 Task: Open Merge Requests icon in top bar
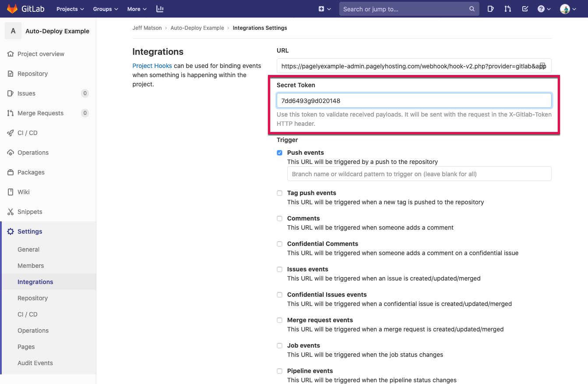[507, 9]
